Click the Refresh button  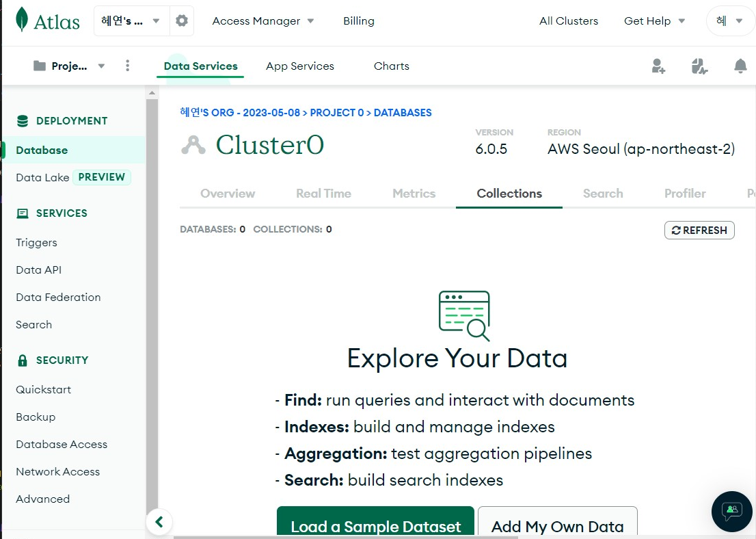[x=699, y=231]
